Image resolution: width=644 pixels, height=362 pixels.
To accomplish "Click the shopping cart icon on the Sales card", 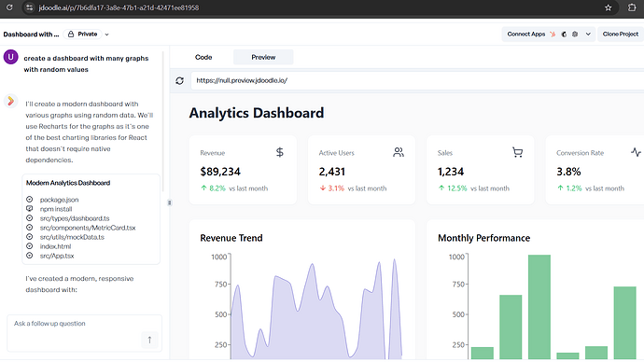I will tap(517, 152).
